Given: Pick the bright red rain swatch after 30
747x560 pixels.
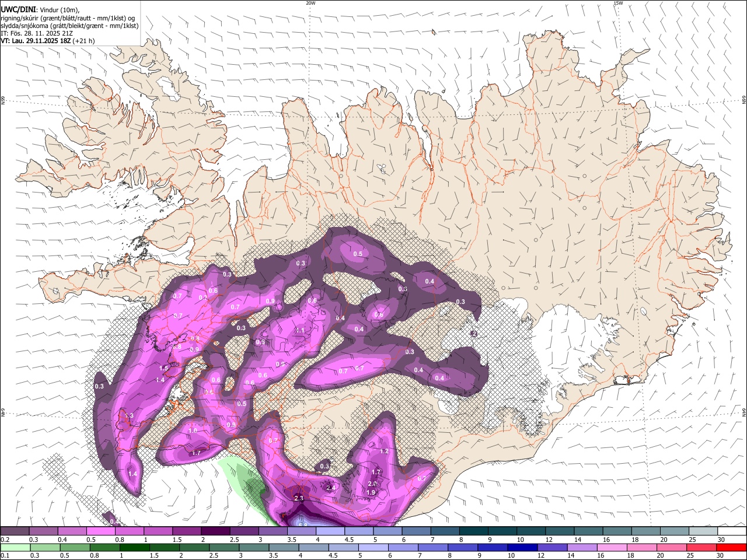Looking at the screenshot, I should pos(731,547).
